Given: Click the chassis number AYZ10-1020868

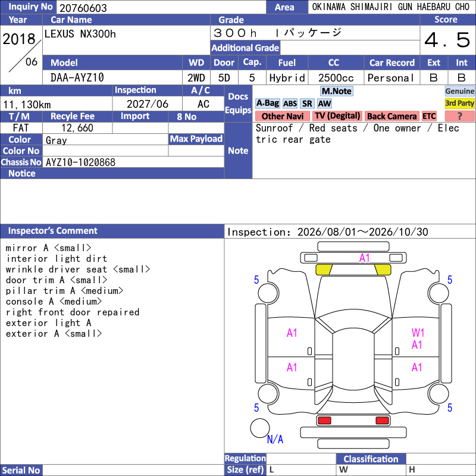Looking at the screenshot, I should (80, 162).
